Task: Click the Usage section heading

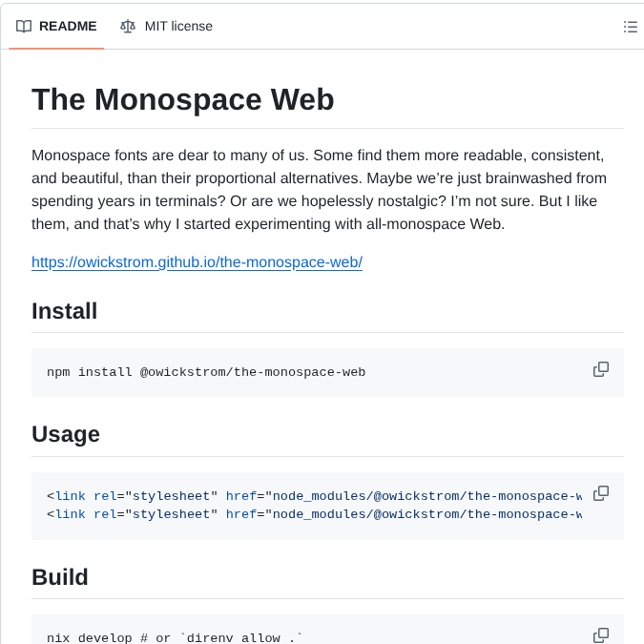Action: pos(66,434)
